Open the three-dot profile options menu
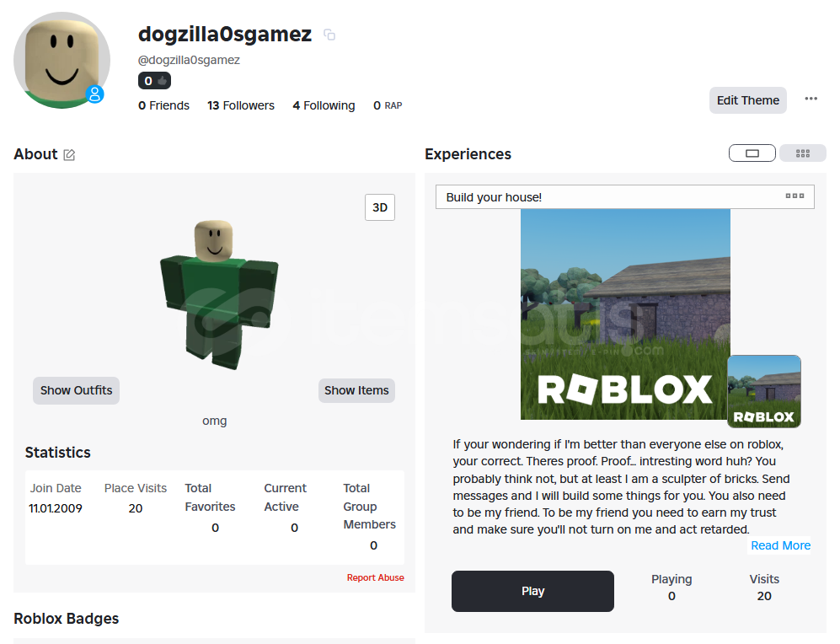The height and width of the screenshot is (644, 840). point(811,99)
